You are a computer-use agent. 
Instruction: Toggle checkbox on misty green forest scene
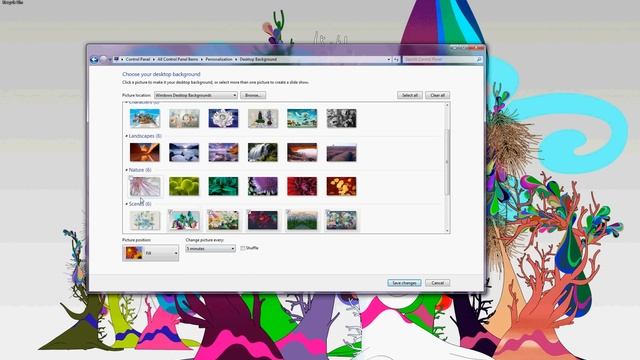tap(288, 212)
